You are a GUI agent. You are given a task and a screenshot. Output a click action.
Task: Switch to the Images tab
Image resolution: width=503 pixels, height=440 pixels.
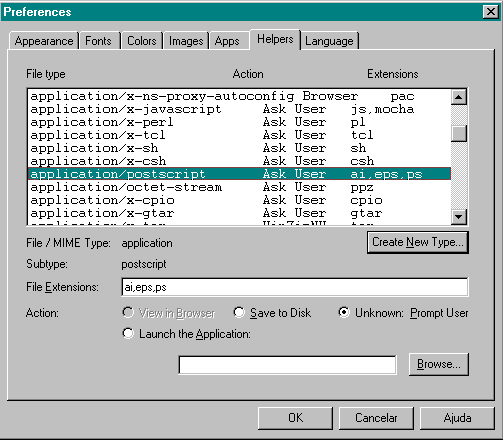(x=186, y=41)
